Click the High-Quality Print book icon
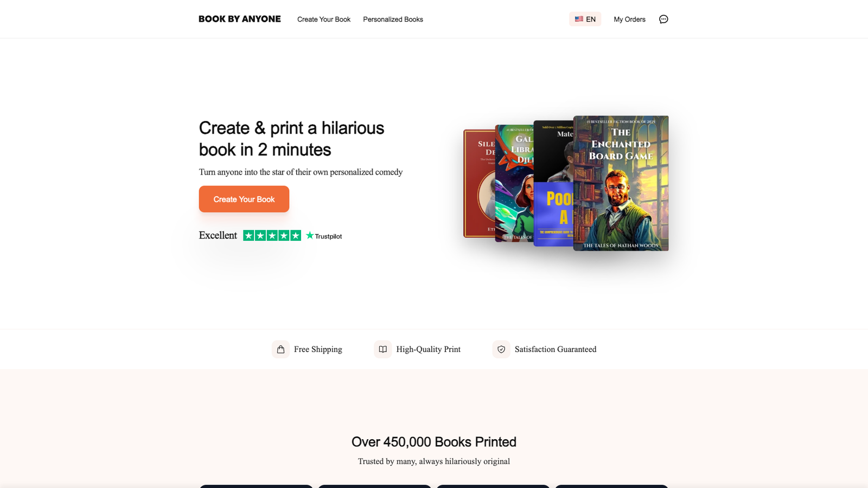Screen dimensions: 868x488 click(382, 349)
